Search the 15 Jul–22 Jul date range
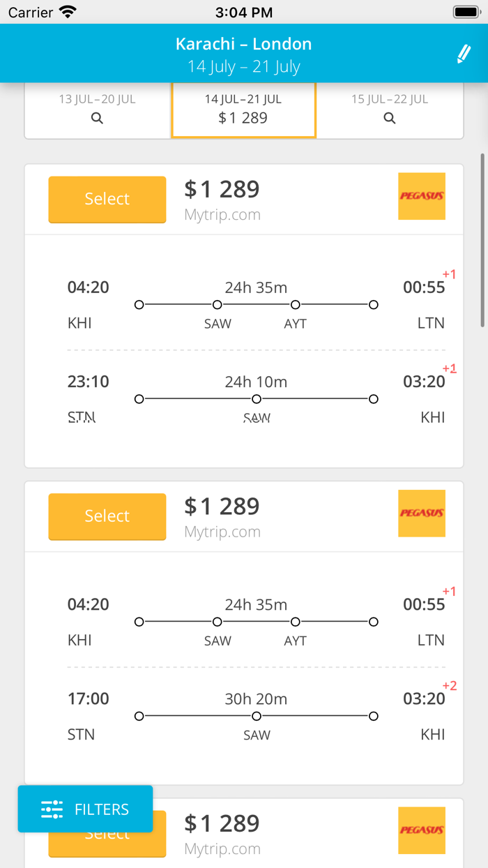Screen dimensions: 488x868 pyautogui.click(x=390, y=119)
